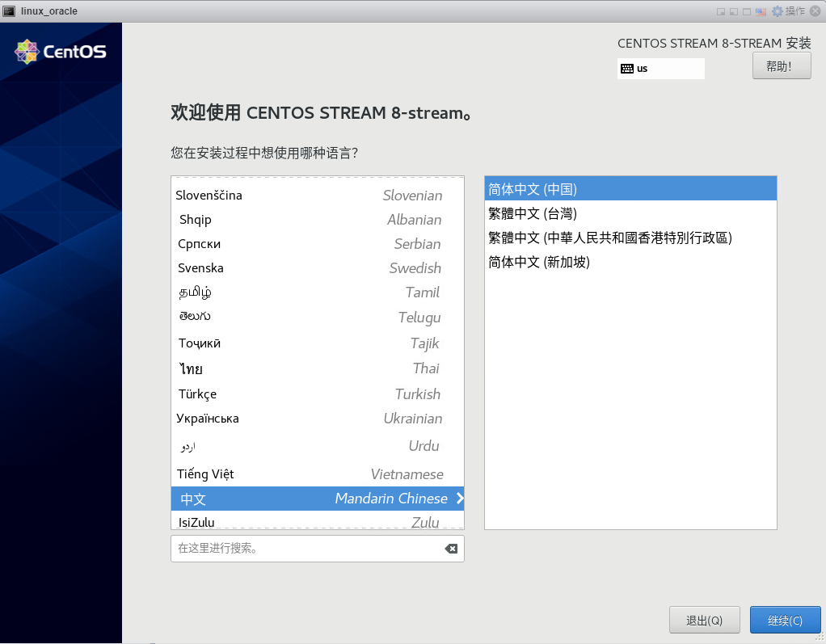Select Tiếng Việt Vietnamese language
This screenshot has width=826, height=644.
[x=317, y=474]
